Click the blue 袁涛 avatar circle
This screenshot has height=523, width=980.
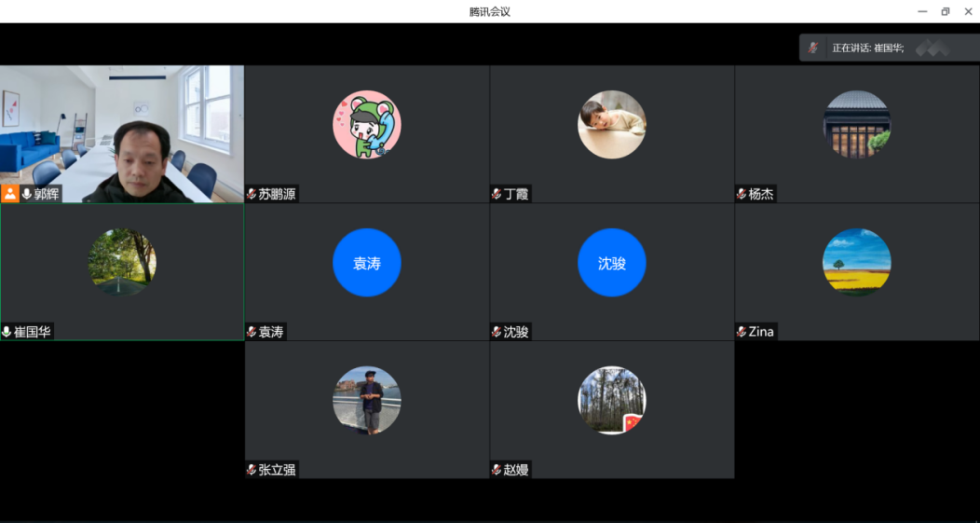pyautogui.click(x=367, y=263)
